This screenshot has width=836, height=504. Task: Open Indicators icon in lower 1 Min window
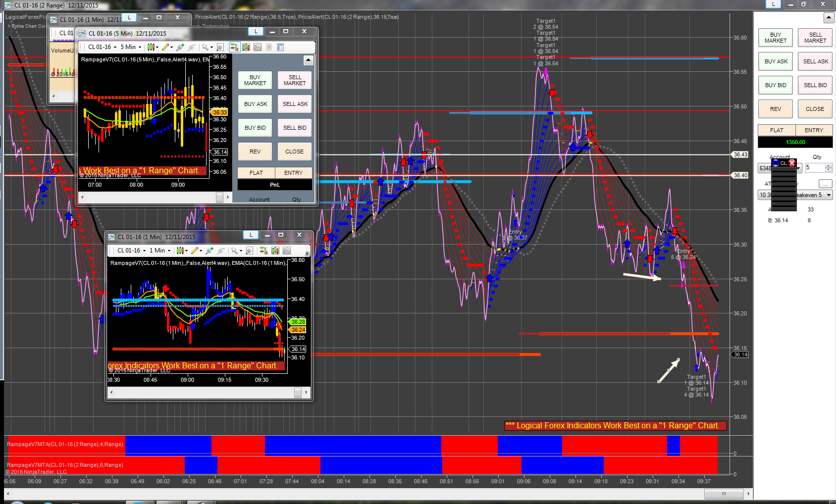[x=287, y=251]
